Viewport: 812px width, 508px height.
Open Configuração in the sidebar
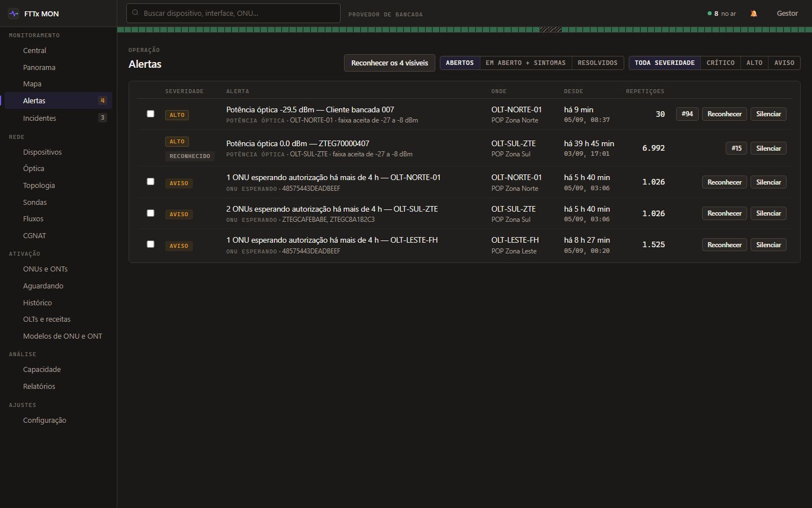point(58,420)
